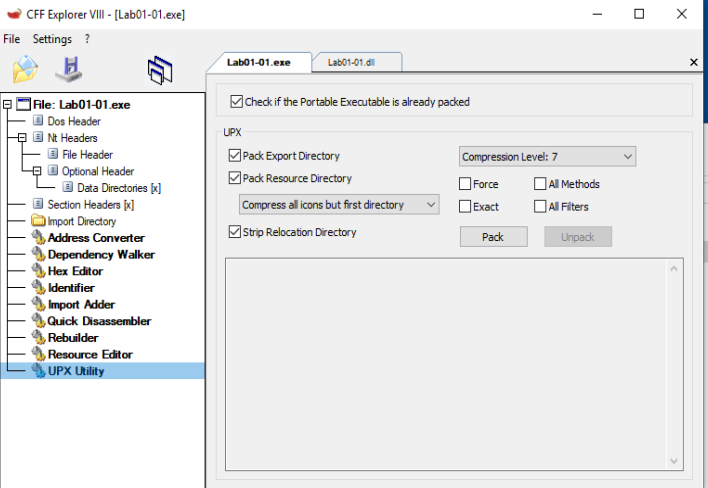Select the Import Directory tree item
Screen dimensions: 708x488
(x=82, y=221)
